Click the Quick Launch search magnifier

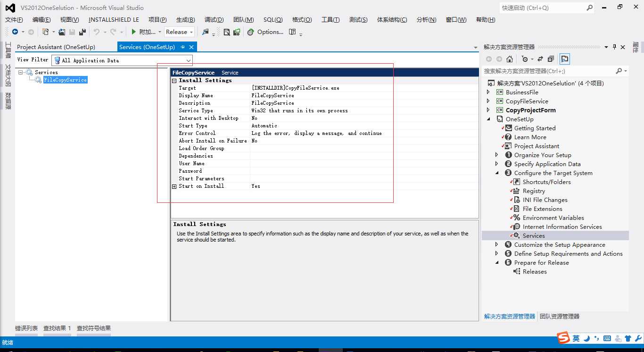pyautogui.click(x=589, y=8)
